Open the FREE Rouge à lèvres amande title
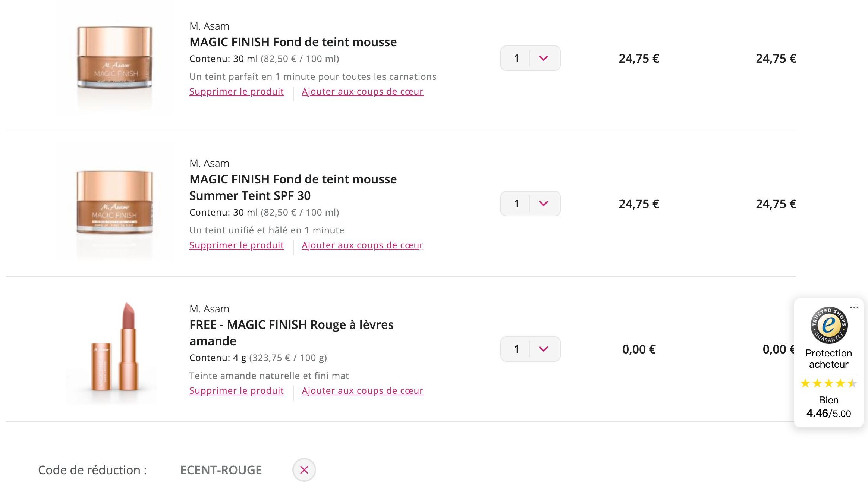 click(291, 333)
